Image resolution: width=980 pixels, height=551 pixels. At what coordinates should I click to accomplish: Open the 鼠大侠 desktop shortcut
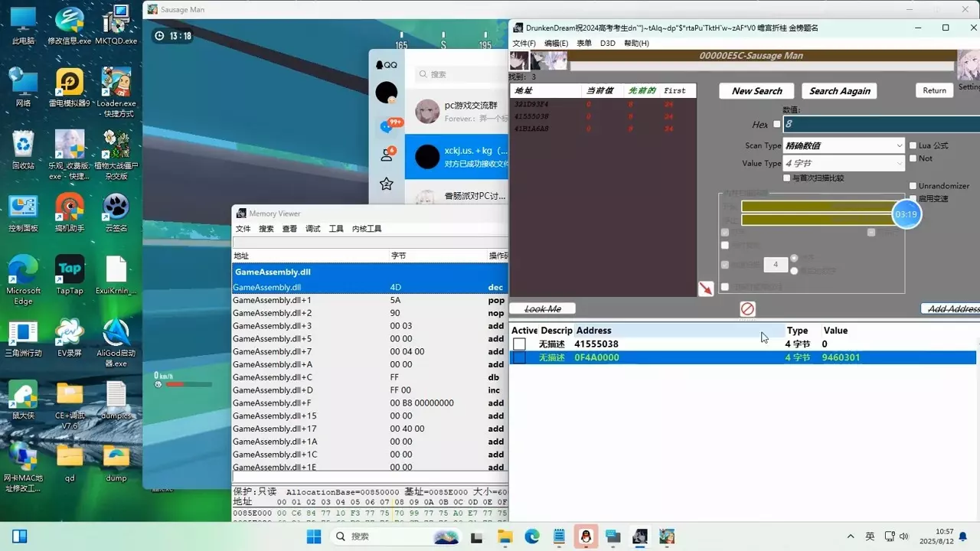(x=23, y=399)
